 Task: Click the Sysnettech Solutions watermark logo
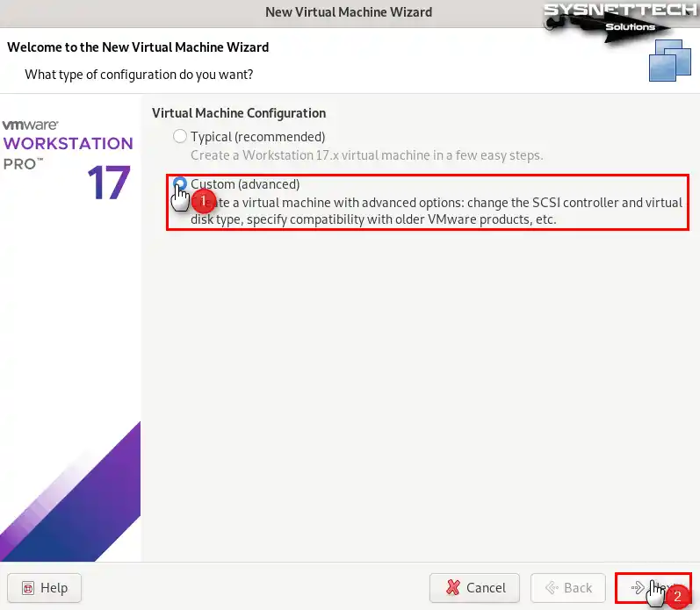(x=621, y=22)
